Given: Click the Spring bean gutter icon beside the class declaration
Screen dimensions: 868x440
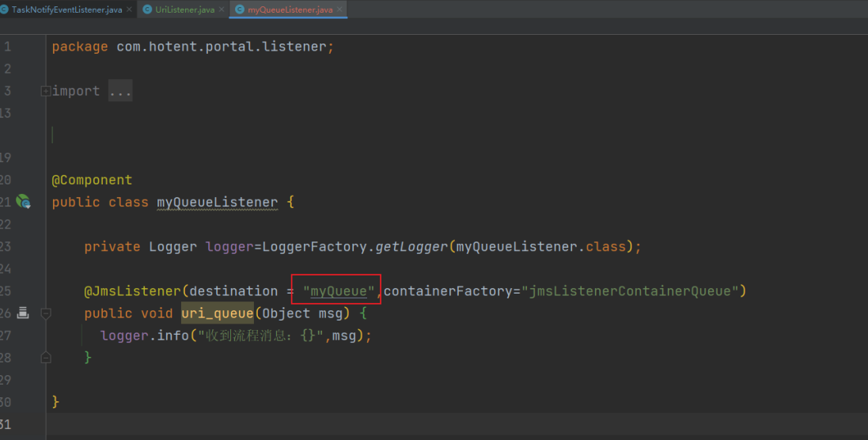Looking at the screenshot, I should [24, 202].
